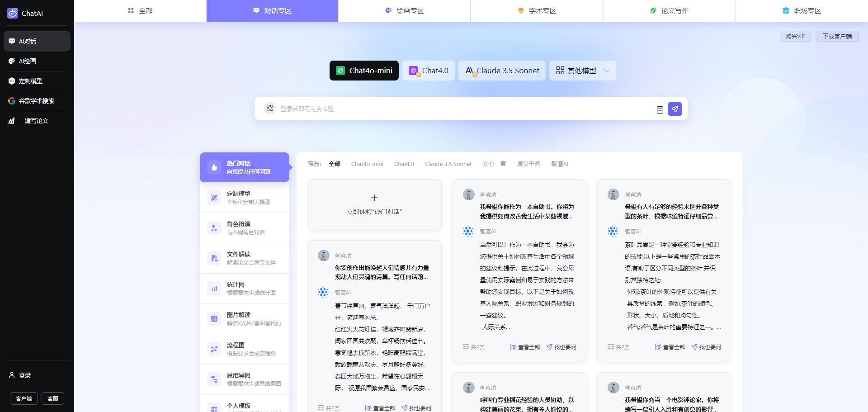
Task: Click the send message arrow button
Action: click(675, 109)
